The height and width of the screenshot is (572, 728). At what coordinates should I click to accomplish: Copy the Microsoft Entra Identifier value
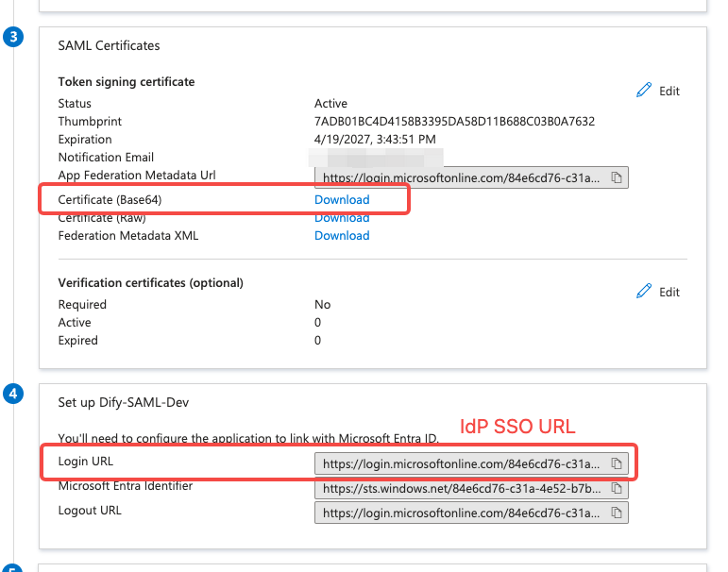pos(616,488)
